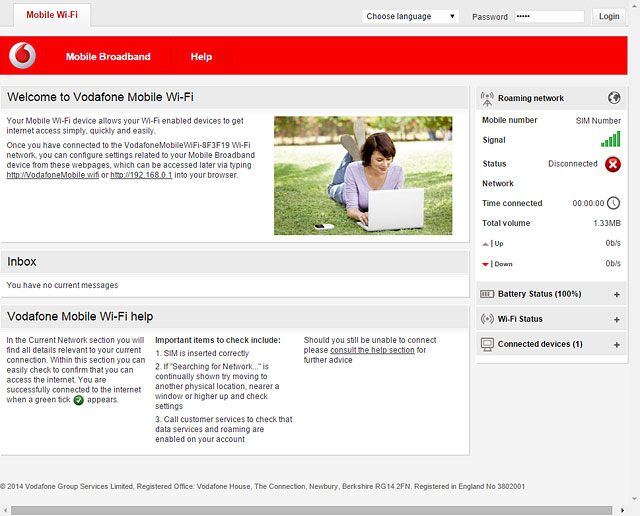This screenshot has height=516, width=640.
Task: Click the Wi-Fi Status signal icon
Action: click(x=487, y=319)
